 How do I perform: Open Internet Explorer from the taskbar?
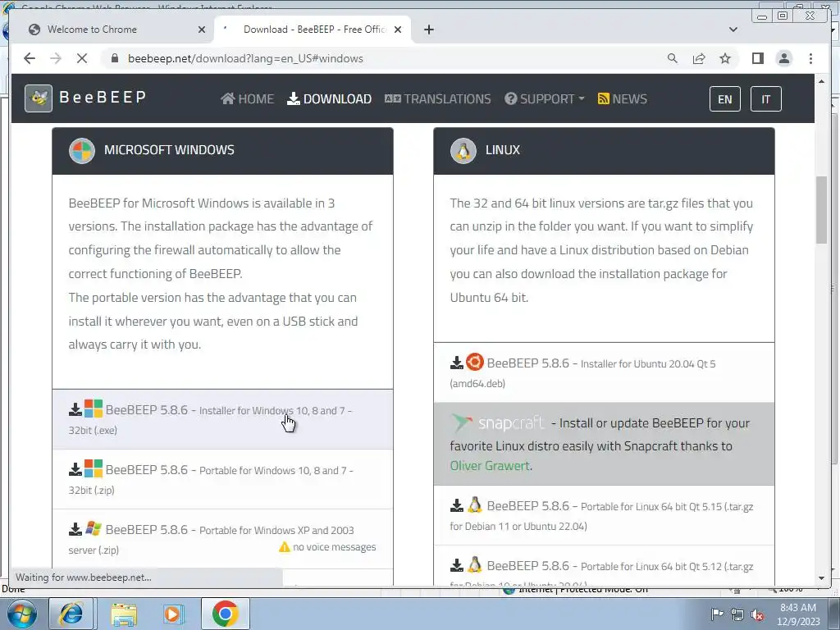(71, 614)
